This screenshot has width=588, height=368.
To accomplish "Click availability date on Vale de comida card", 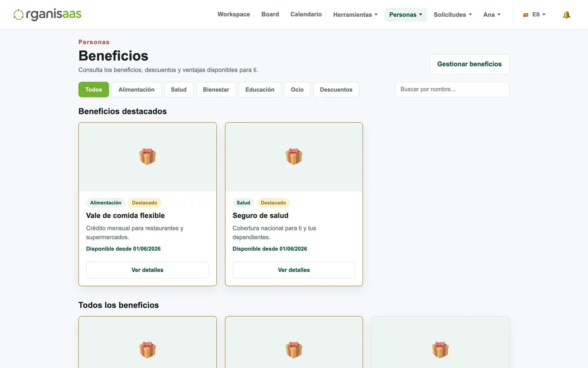I will (x=123, y=249).
